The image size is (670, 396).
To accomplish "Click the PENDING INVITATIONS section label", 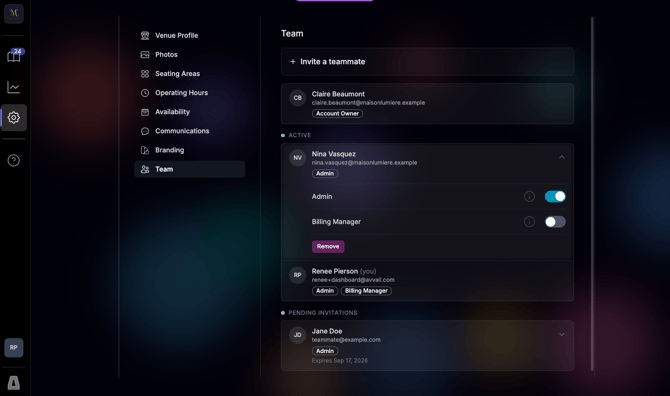I will [323, 313].
